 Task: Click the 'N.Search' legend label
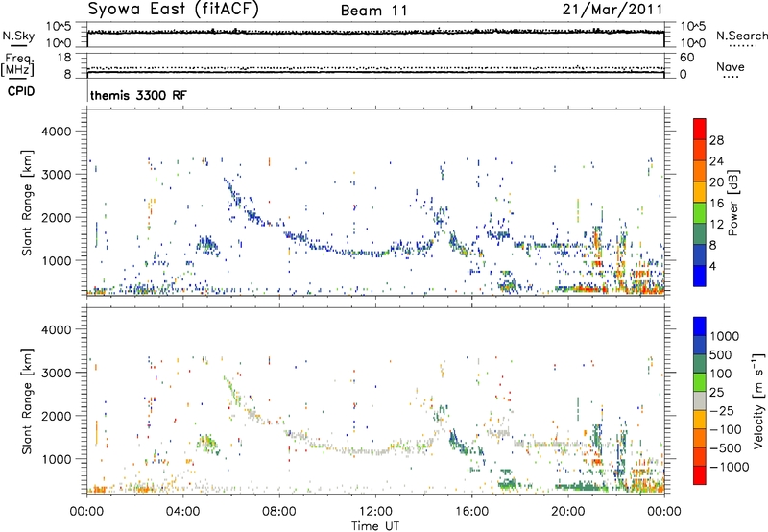(x=742, y=36)
